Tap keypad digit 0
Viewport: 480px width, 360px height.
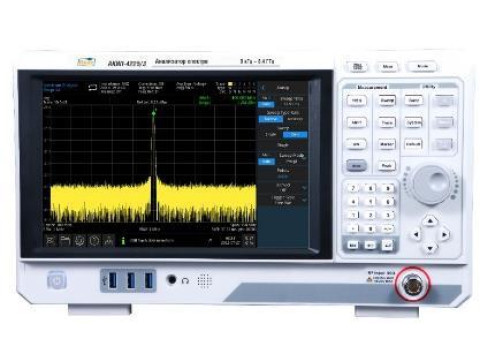(370, 229)
